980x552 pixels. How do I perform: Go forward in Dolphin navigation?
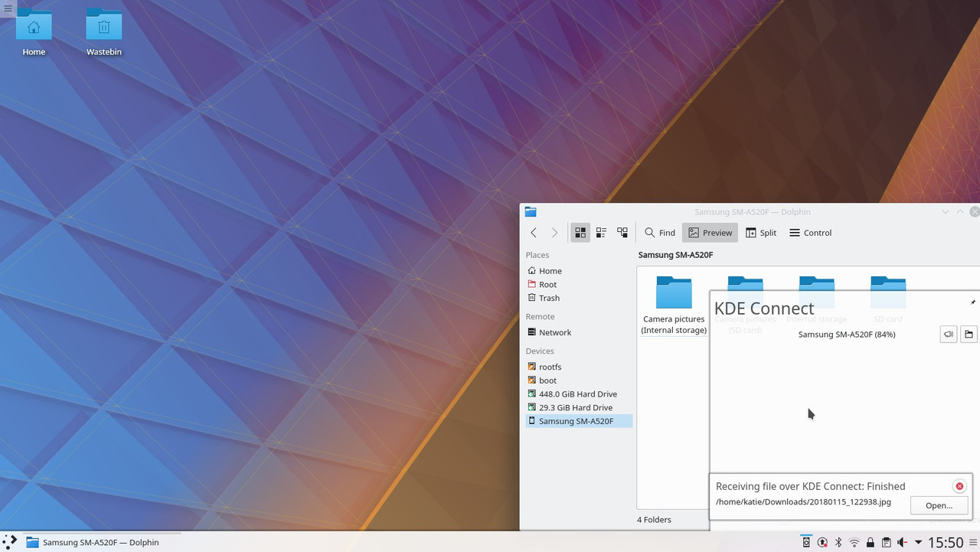tap(554, 233)
